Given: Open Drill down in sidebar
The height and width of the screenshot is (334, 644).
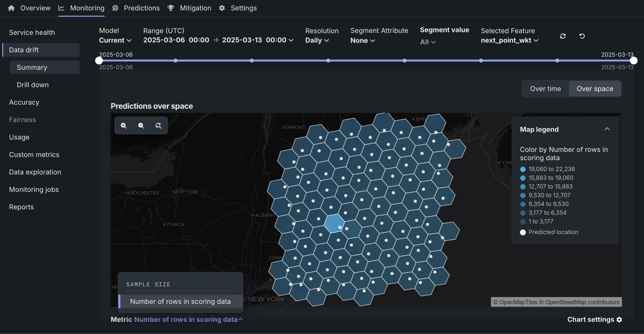Looking at the screenshot, I should pyautogui.click(x=33, y=85).
